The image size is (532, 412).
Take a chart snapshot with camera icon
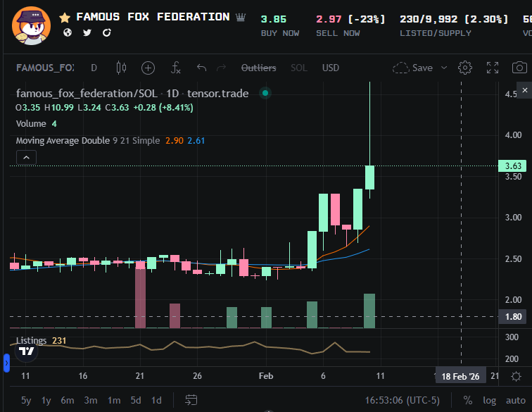519,68
